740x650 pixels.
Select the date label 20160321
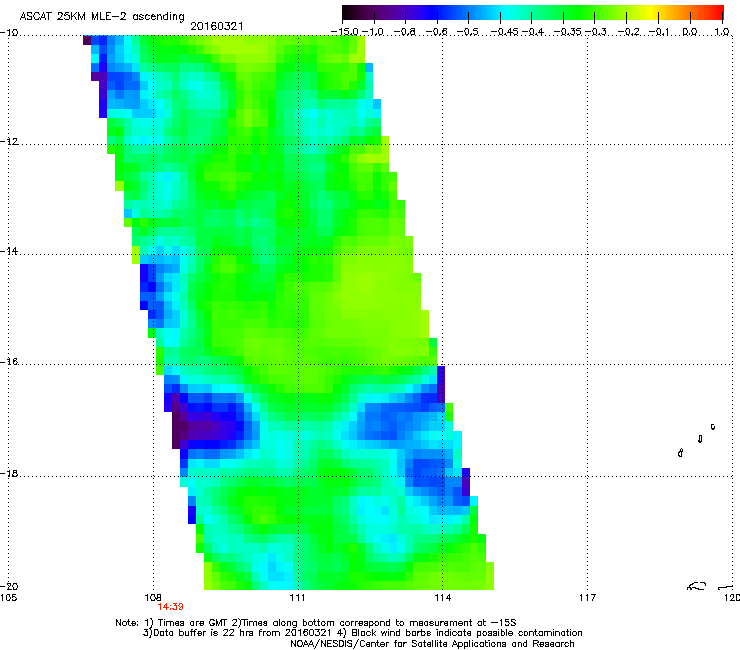217,26
